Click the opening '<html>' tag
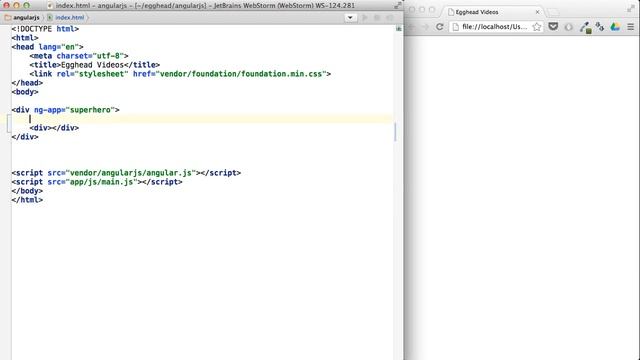Image resolution: width=640 pixels, height=360 pixels. coord(25,38)
